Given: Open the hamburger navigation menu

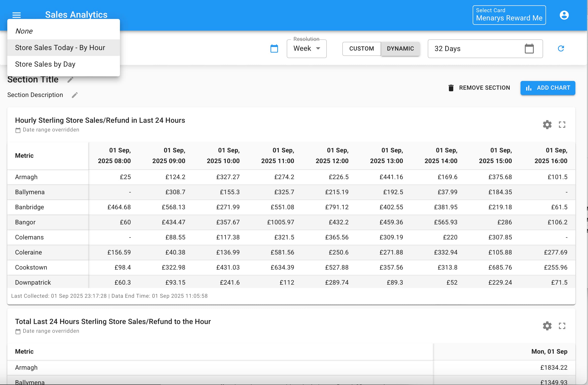Looking at the screenshot, I should pos(16,15).
